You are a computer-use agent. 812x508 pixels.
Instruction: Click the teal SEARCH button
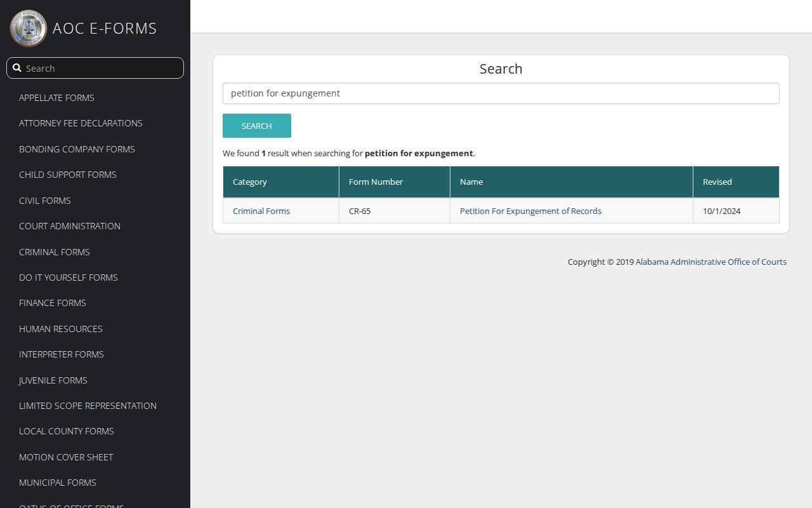point(257,126)
